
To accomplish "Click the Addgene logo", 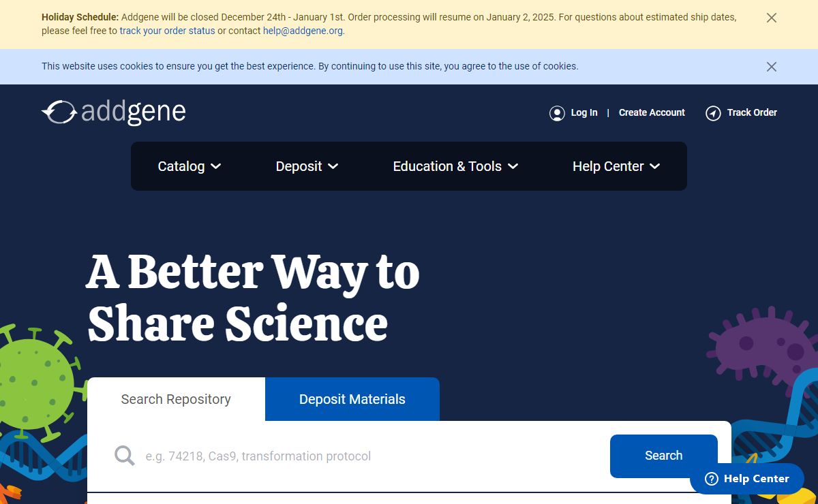I will click(x=113, y=112).
